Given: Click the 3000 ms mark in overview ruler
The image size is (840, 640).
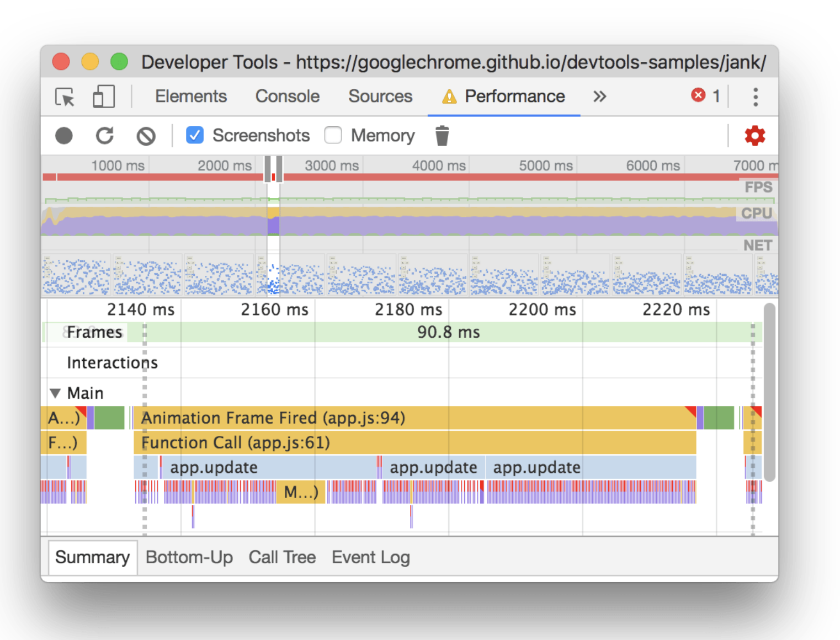Looking at the screenshot, I should click(332, 166).
